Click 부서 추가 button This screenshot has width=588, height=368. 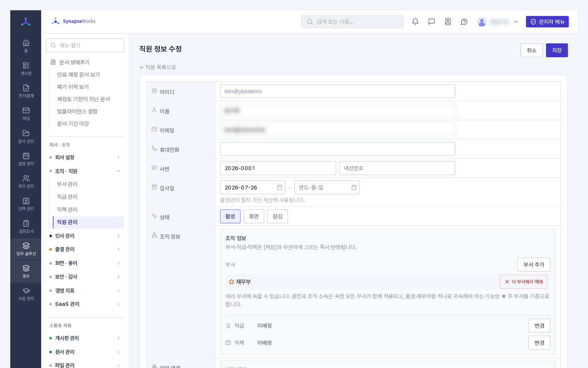534,264
